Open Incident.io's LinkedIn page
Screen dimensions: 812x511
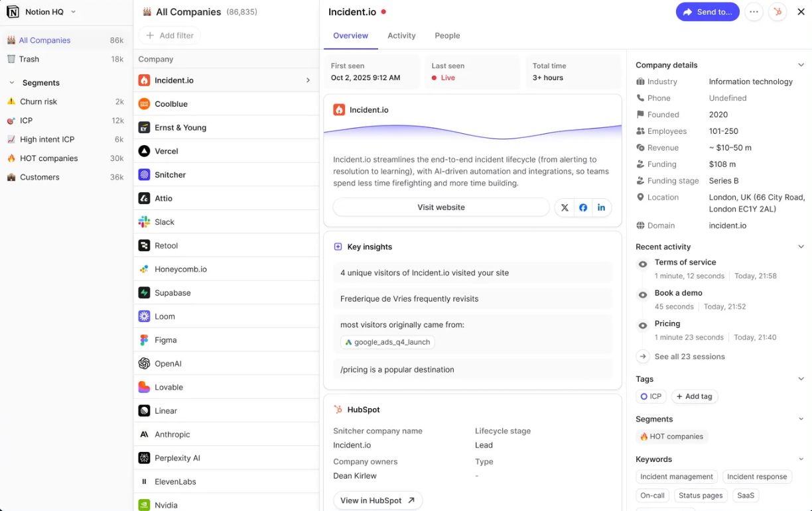tap(601, 207)
